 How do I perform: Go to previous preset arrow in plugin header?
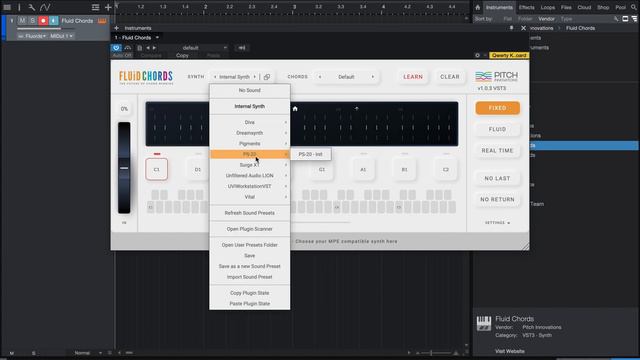(148, 48)
